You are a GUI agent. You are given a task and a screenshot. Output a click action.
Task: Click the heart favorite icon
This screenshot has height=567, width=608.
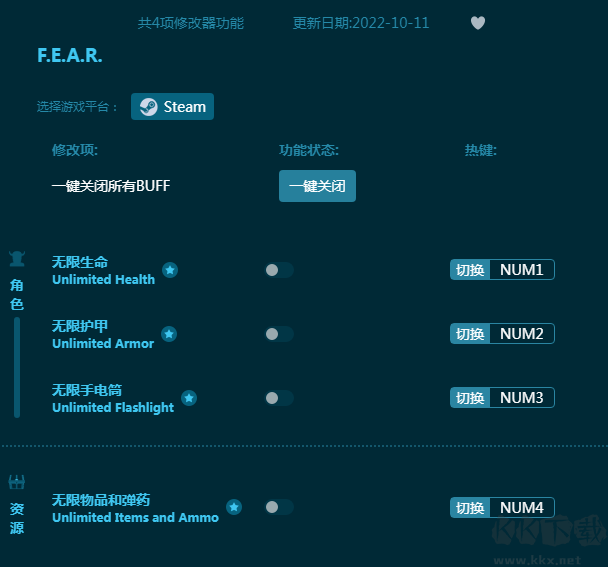(x=478, y=23)
